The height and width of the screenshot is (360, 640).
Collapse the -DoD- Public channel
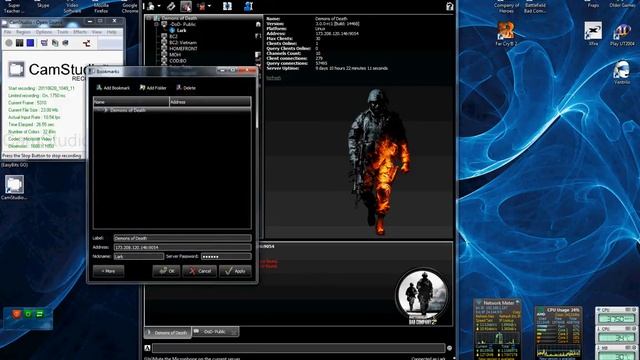click(x=157, y=24)
